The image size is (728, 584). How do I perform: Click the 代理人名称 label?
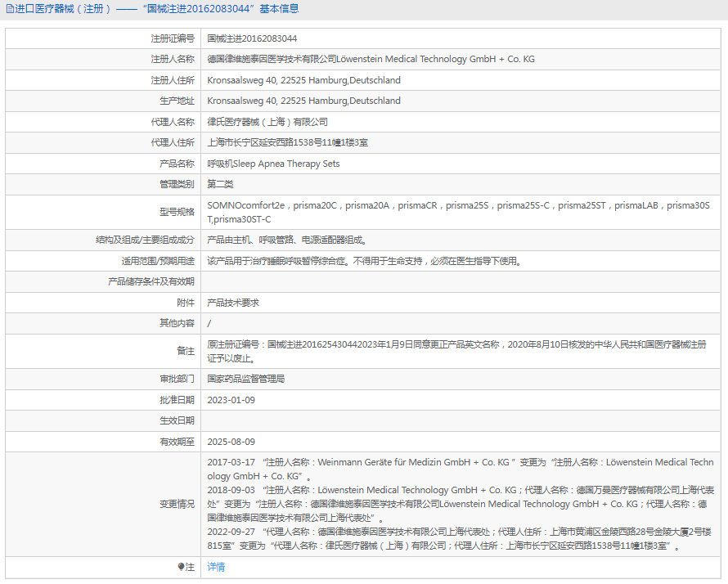tap(173, 122)
